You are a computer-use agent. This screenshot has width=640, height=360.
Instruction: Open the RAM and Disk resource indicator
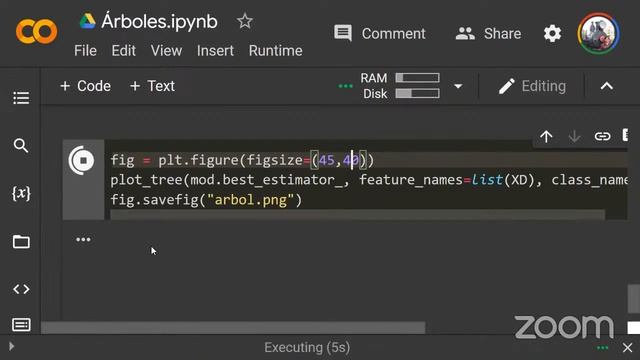(x=400, y=86)
